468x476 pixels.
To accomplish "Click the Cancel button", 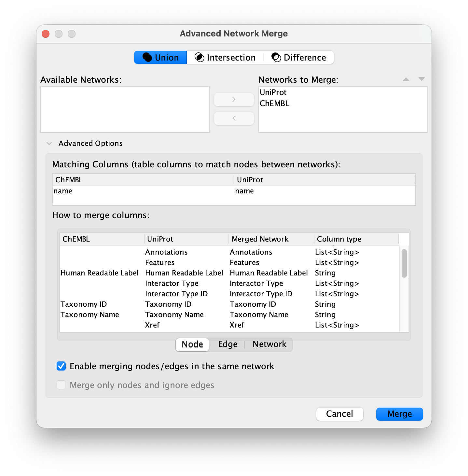I will [x=339, y=414].
